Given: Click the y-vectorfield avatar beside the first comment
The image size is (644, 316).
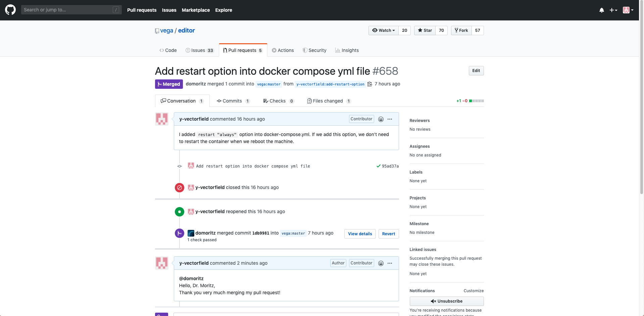Looking at the screenshot, I should (162, 119).
